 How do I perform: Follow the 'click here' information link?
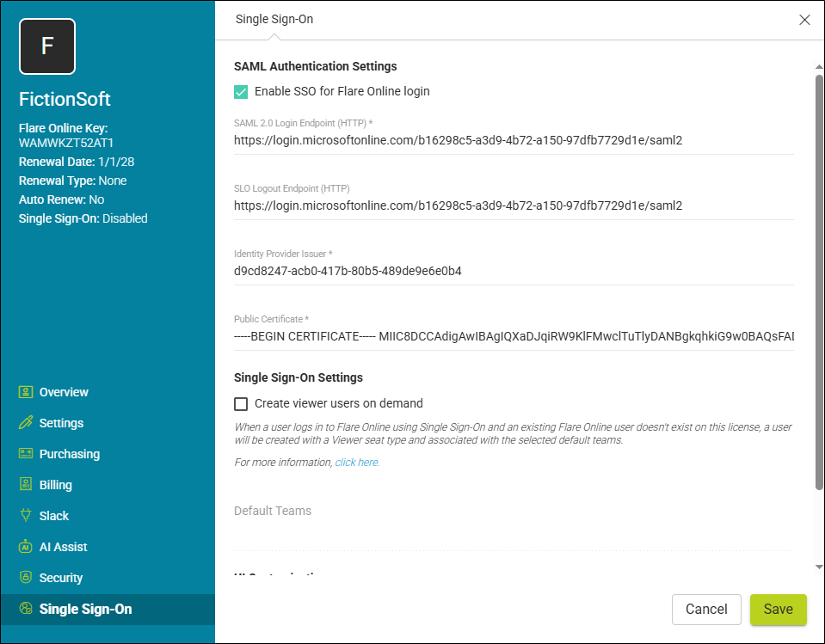(x=356, y=462)
